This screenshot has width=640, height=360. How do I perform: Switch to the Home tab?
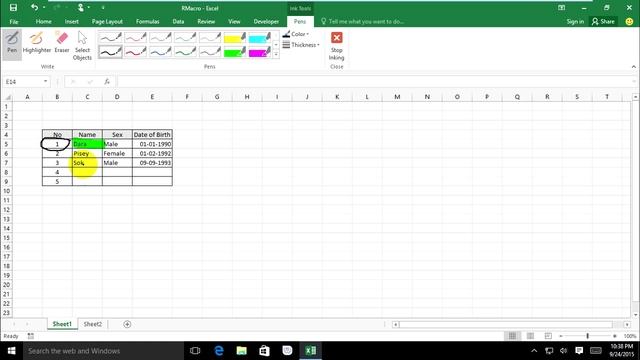(x=43, y=22)
